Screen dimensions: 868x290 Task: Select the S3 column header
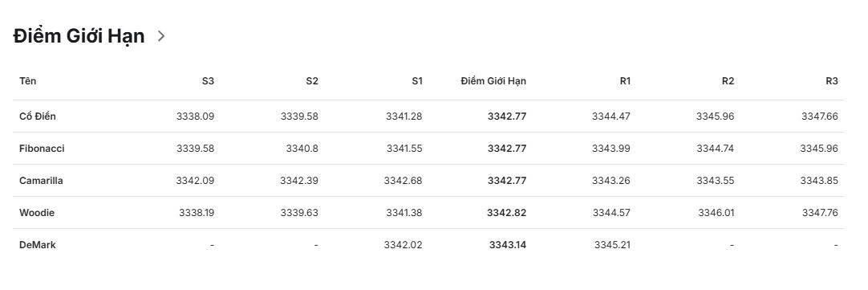[x=208, y=81]
